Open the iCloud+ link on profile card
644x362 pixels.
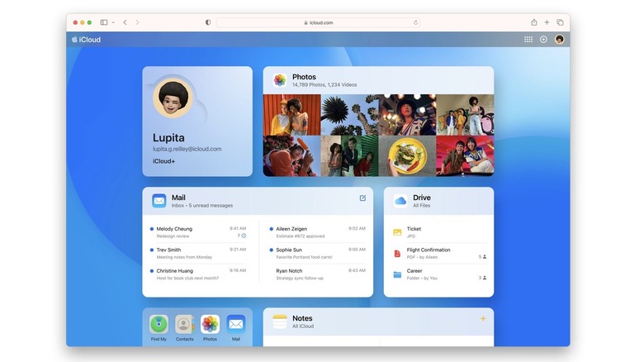point(163,161)
